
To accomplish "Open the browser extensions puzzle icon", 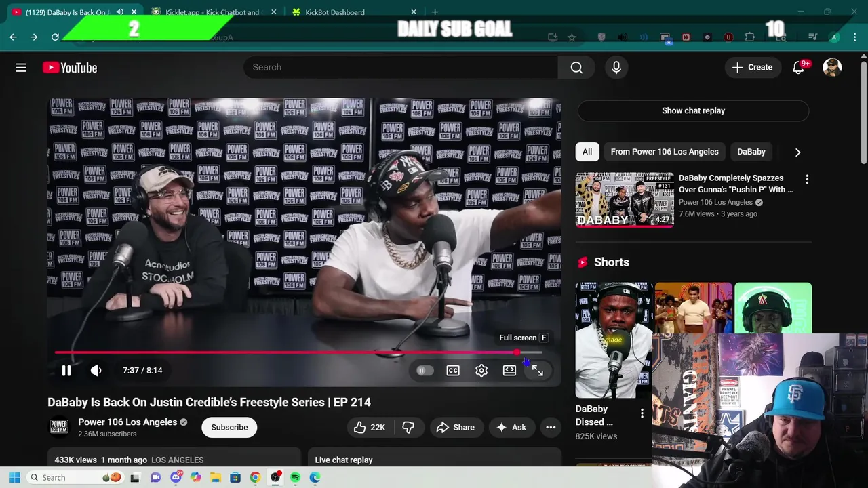I will click(x=749, y=37).
